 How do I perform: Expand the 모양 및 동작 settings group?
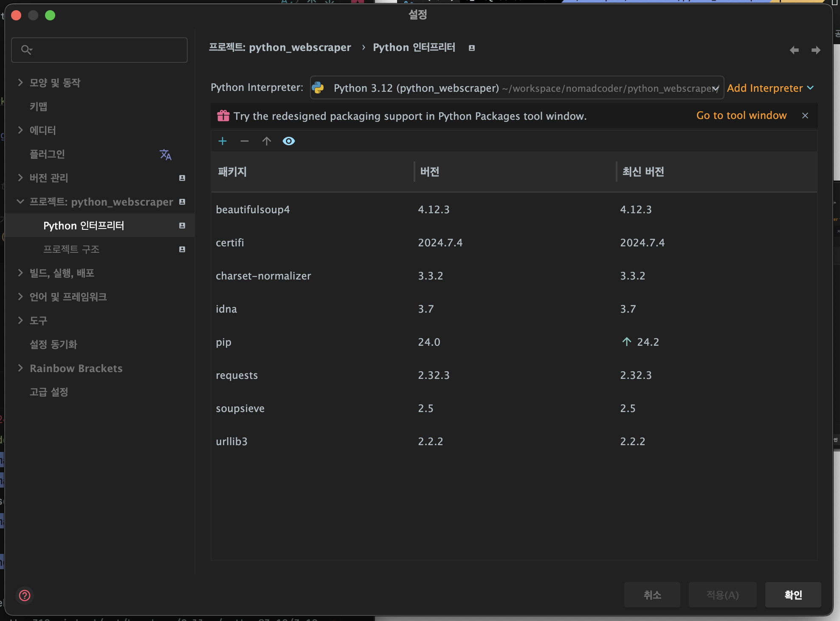(x=20, y=82)
